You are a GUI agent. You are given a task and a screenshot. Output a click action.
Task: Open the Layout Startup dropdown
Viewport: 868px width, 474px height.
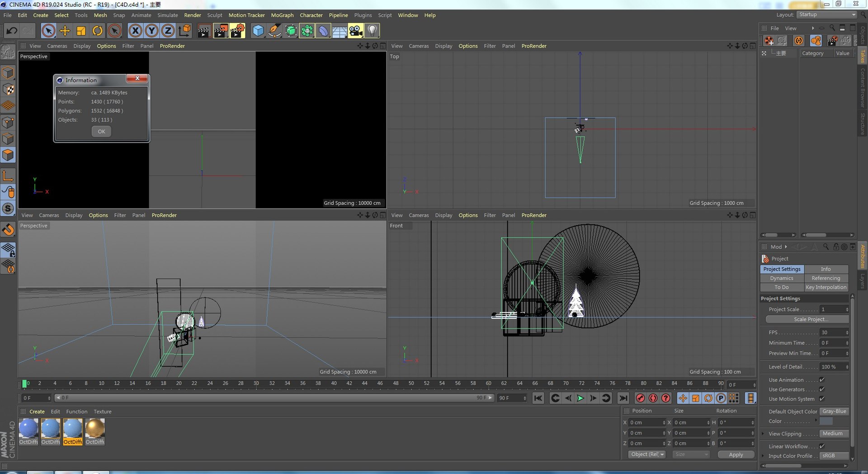coord(826,15)
